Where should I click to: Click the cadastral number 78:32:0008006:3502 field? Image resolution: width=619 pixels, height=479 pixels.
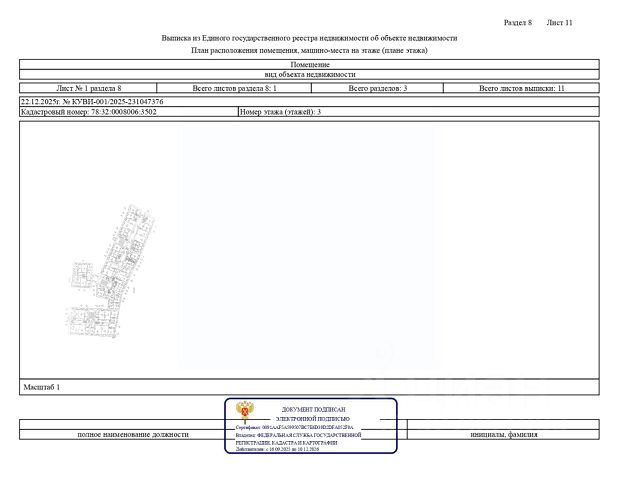[x=129, y=112]
